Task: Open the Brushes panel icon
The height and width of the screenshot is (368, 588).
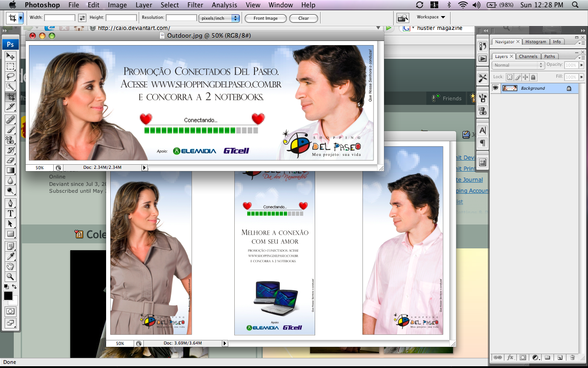Action: [x=482, y=98]
